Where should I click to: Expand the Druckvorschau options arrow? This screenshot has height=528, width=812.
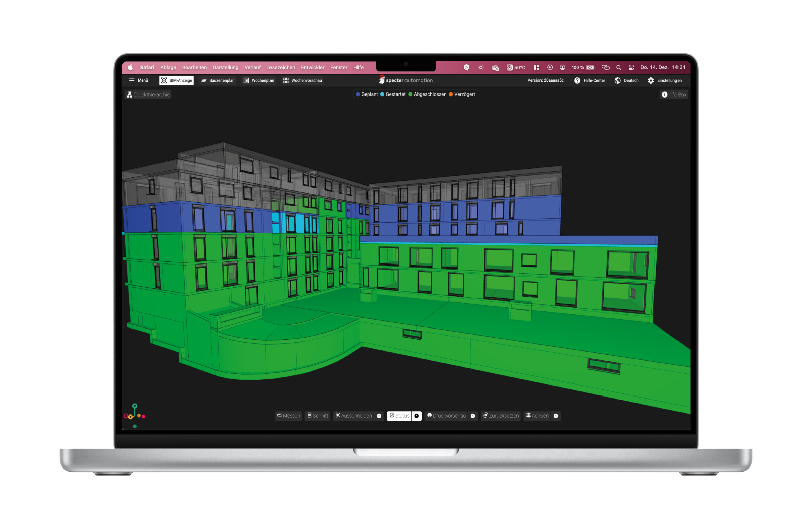click(x=473, y=416)
